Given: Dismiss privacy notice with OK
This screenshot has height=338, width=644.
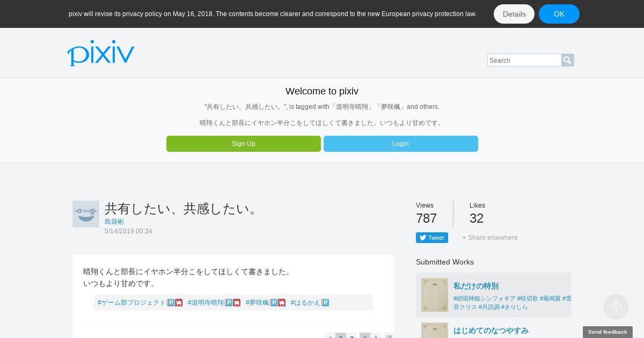Looking at the screenshot, I should pyautogui.click(x=559, y=14).
